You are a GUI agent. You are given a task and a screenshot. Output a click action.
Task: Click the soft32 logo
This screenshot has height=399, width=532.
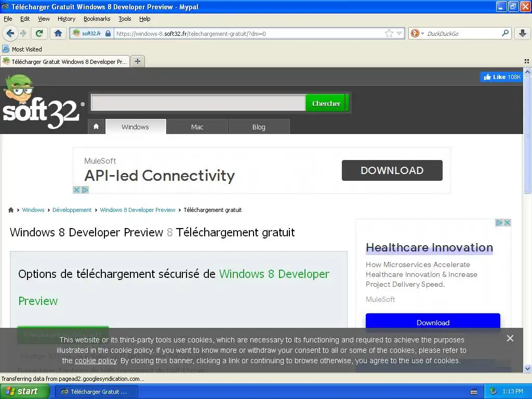click(43, 102)
